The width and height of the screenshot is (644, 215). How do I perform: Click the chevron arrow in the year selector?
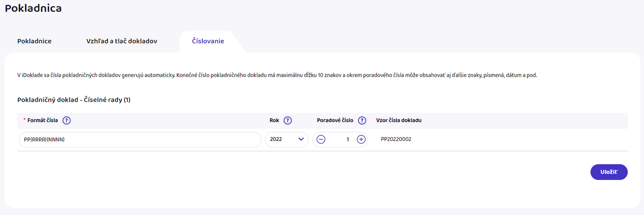(301, 140)
